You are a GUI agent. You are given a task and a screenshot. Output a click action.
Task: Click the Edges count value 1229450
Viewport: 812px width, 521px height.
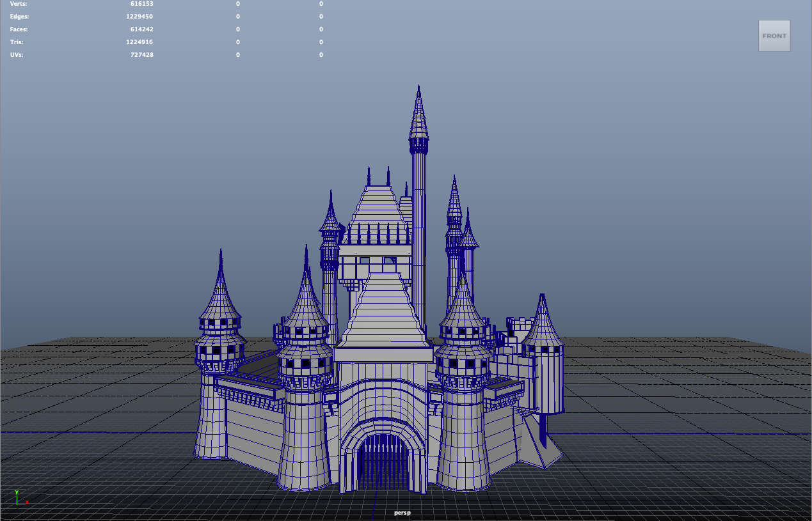139,17
